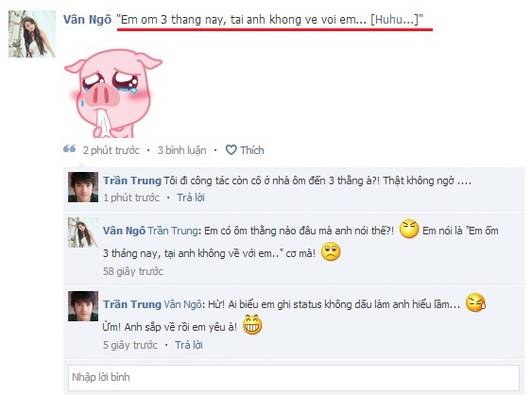Image resolution: width=532 pixels, height=395 pixels.
Task: Open Vân Ngô's avatar in the second comment
Action: [83, 232]
